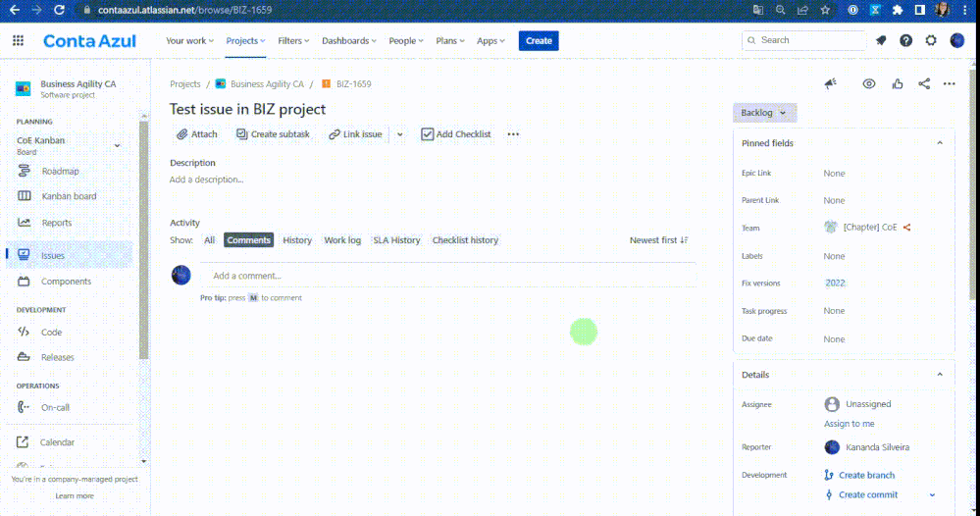Expand the CoE Kanban board selector
The width and height of the screenshot is (980, 516).
click(x=117, y=145)
